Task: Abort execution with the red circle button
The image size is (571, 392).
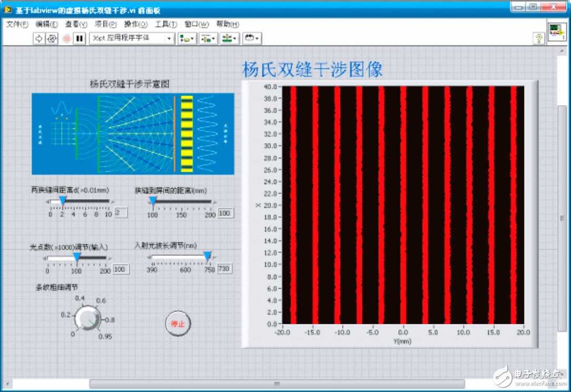Action: [x=66, y=38]
